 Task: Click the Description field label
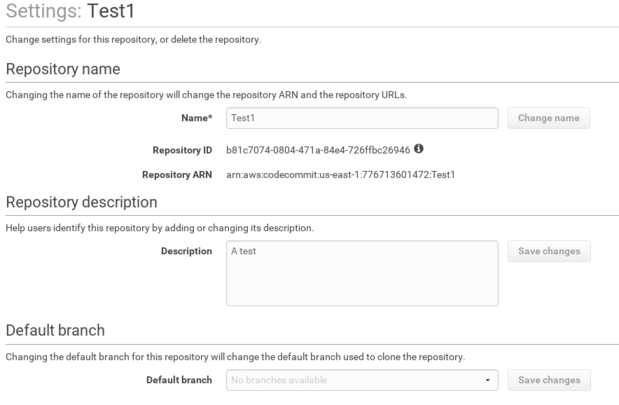186,251
